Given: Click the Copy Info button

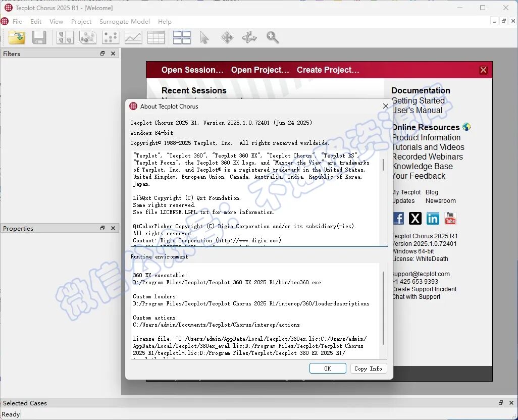Looking at the screenshot, I should click(x=369, y=369).
